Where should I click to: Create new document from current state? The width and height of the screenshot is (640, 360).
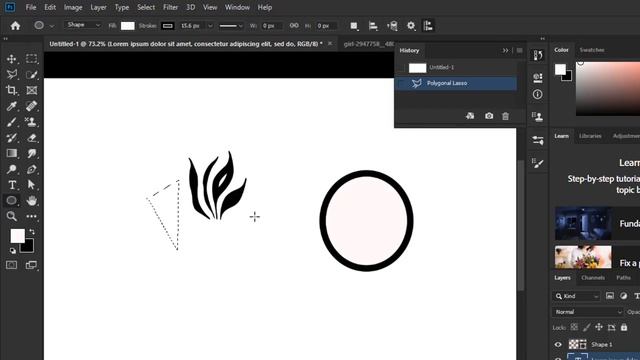point(470,116)
